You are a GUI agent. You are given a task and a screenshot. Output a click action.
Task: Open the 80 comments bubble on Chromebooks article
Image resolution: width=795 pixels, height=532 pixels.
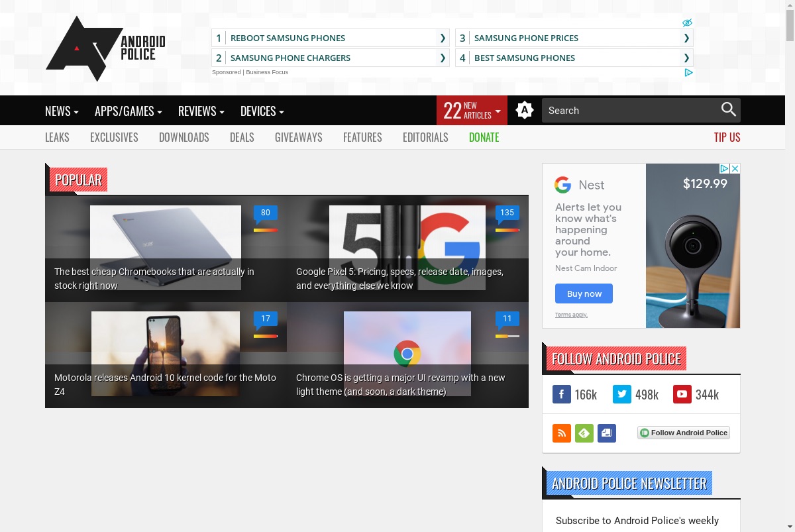[x=266, y=213]
